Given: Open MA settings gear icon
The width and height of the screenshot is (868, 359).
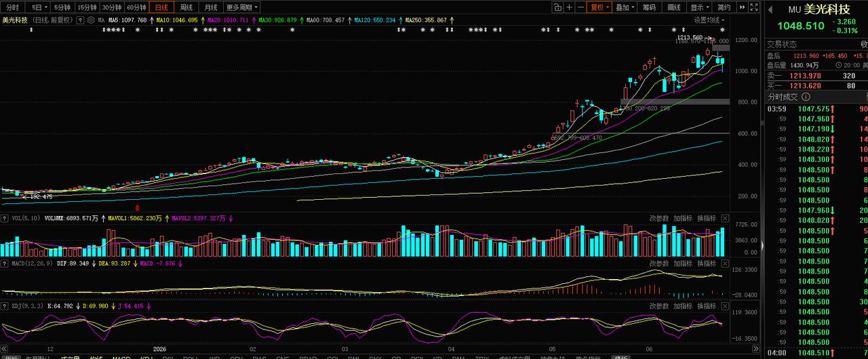Looking at the screenshot, I should [x=92, y=20].
